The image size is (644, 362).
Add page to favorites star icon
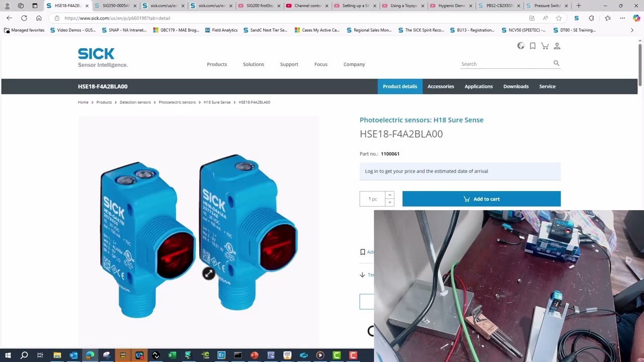point(559,18)
